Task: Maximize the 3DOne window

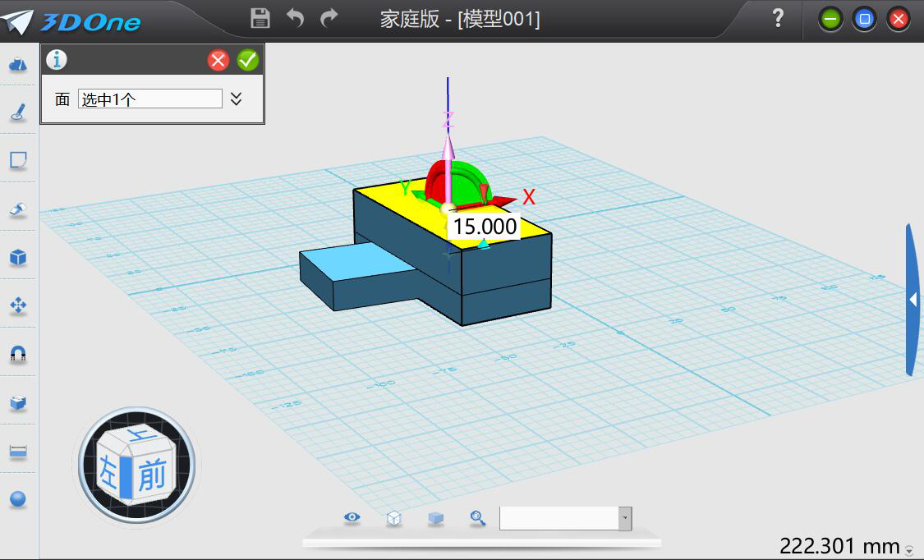Action: click(865, 20)
